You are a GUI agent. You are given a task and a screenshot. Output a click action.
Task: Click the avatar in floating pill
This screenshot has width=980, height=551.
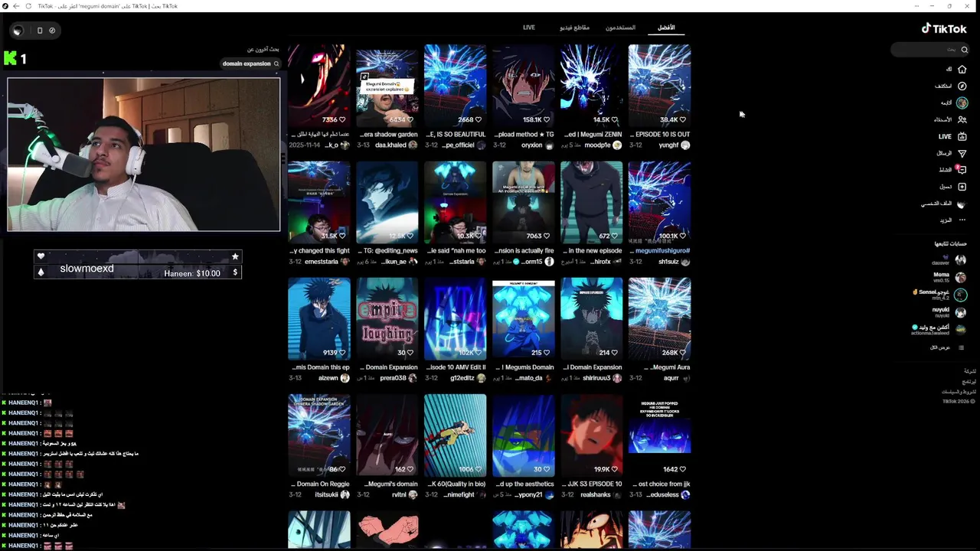tap(18, 31)
